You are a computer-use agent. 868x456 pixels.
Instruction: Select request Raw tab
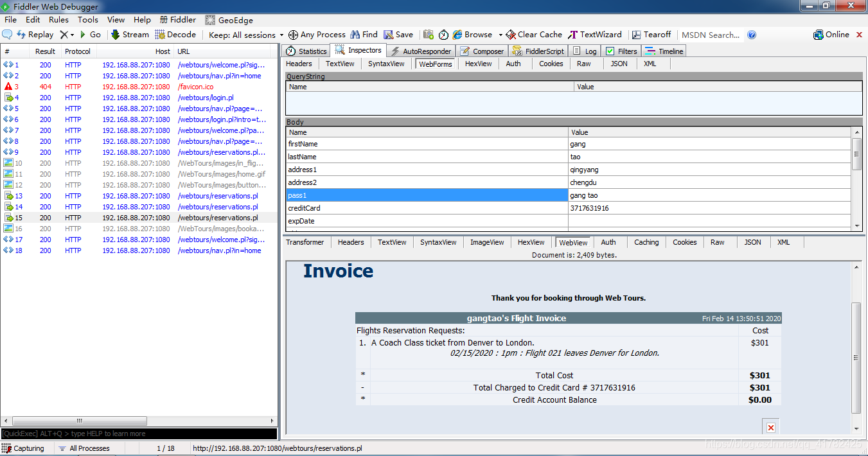(584, 64)
